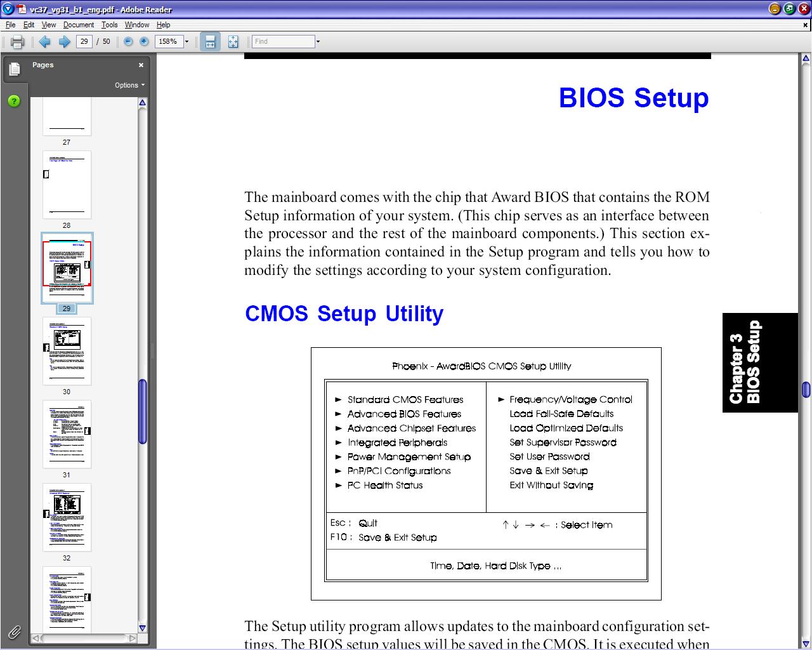Open the Options dropdown in the Pages panel
This screenshot has width=812, height=650.
[x=129, y=85]
